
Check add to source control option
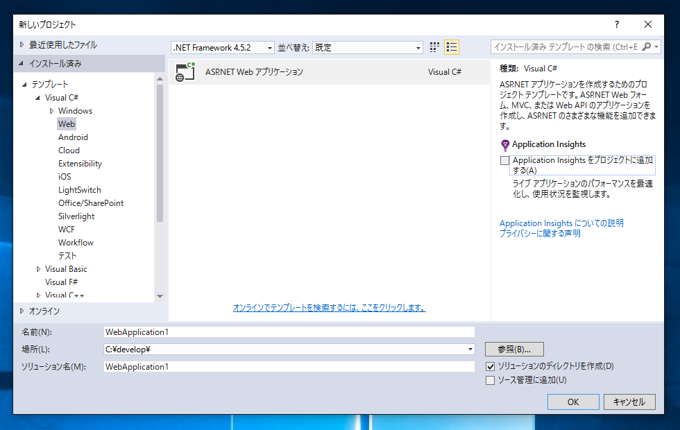(x=490, y=381)
